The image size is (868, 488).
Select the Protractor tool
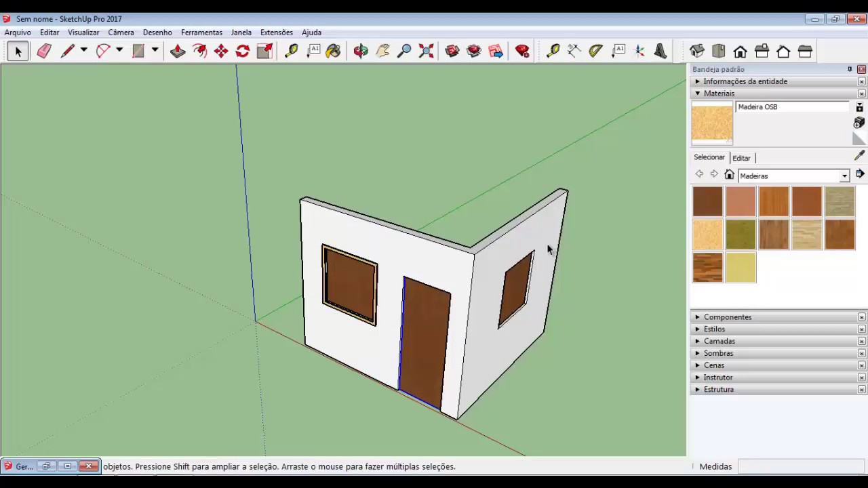click(596, 51)
